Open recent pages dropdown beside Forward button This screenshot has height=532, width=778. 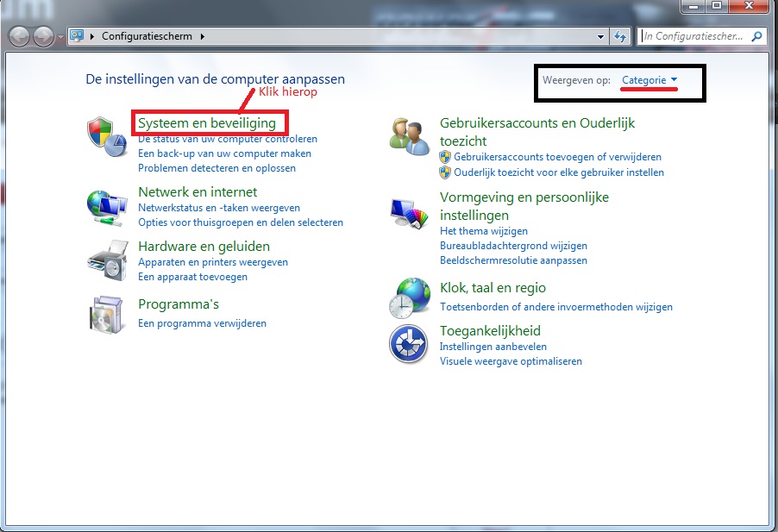(x=60, y=37)
